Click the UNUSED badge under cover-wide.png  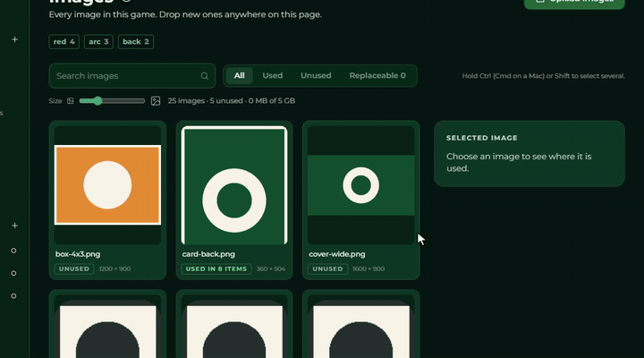(x=327, y=268)
